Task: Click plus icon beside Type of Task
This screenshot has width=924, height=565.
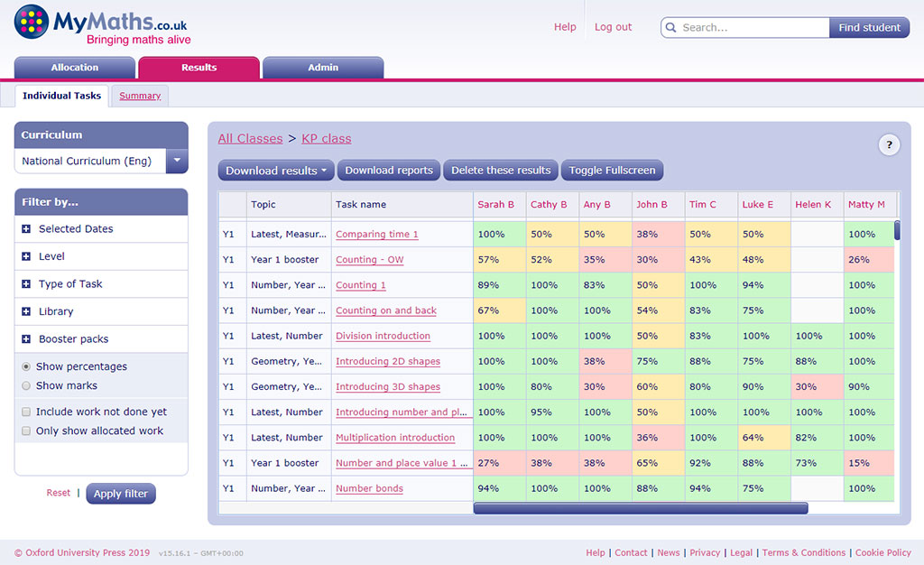Action: click(26, 284)
